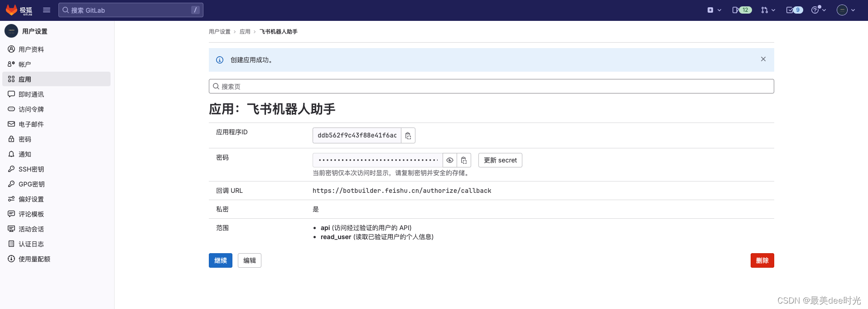Screen dimensions: 868x309
Task: Click the 编辑 button
Action: pos(250,260)
